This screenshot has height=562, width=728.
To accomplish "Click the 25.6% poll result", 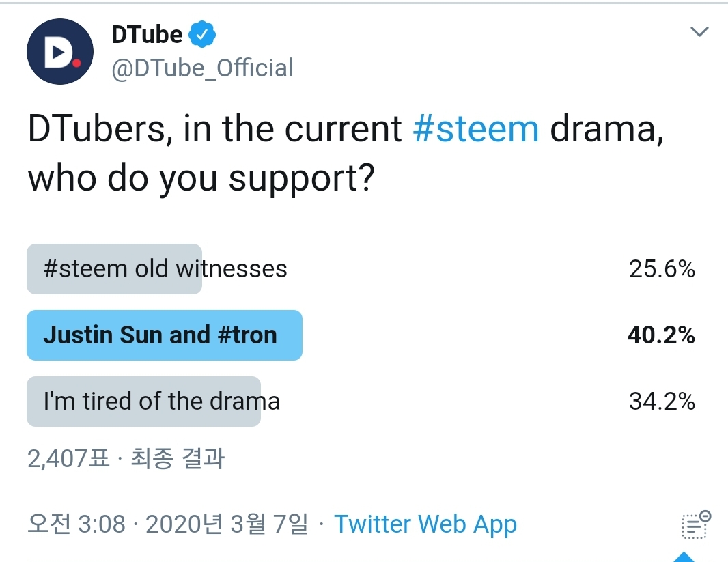I will click(x=661, y=269).
